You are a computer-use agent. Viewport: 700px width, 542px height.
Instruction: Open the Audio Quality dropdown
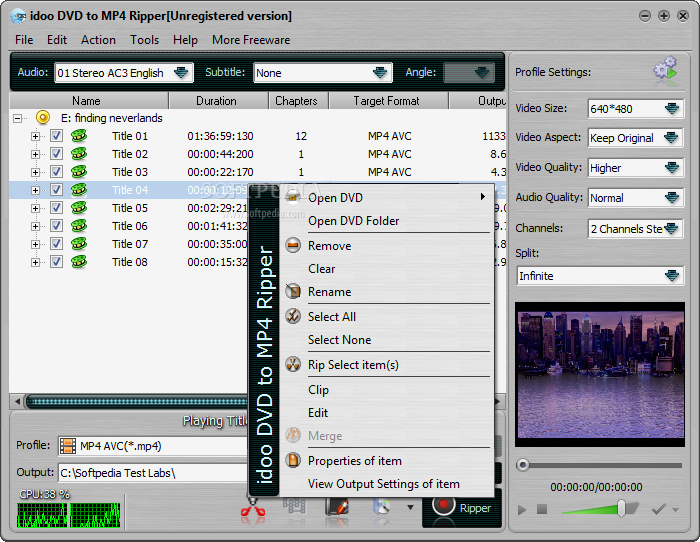tap(671, 198)
